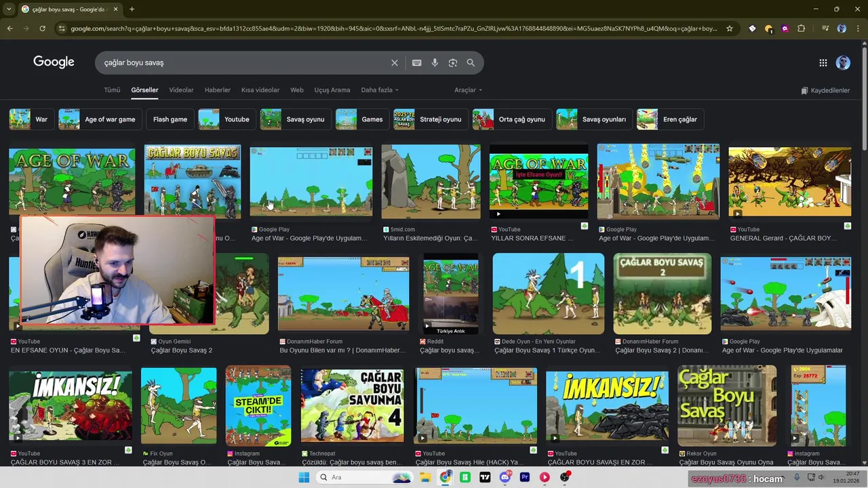Open the 'ÇAĞLAR BOYU SAVAŞ 2' DonanımHaber thumbnail

663,293
